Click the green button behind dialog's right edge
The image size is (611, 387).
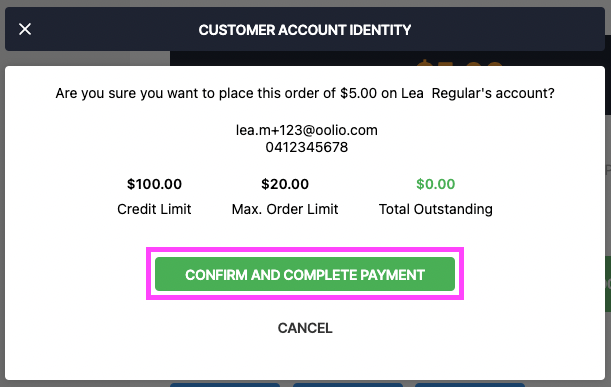point(608,284)
